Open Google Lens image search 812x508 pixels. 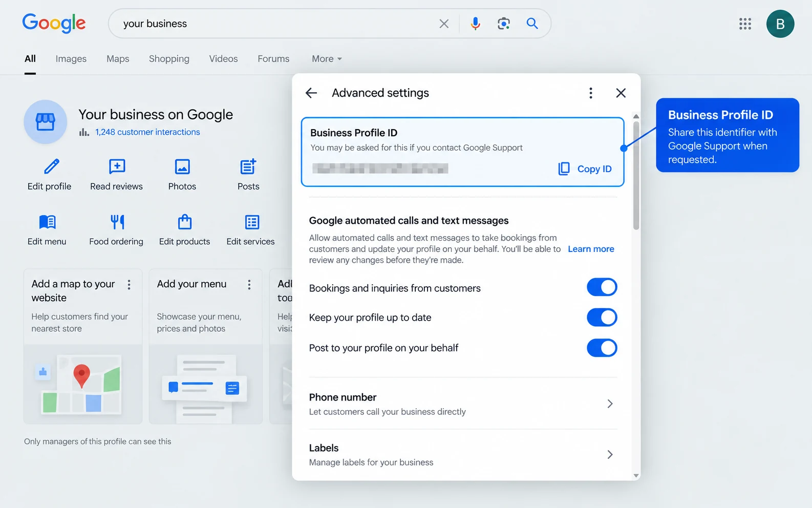504,24
